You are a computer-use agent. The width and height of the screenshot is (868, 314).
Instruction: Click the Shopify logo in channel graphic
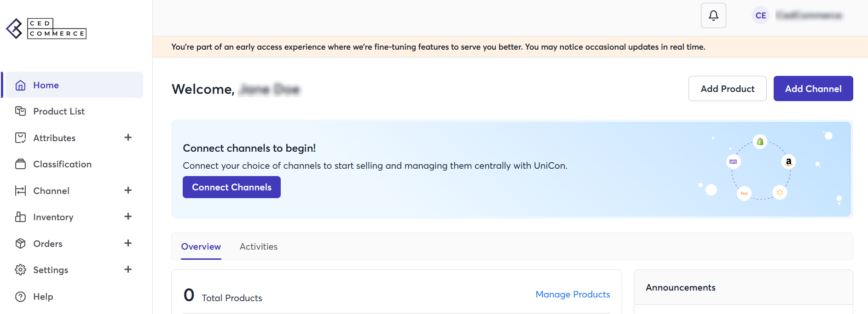760,142
